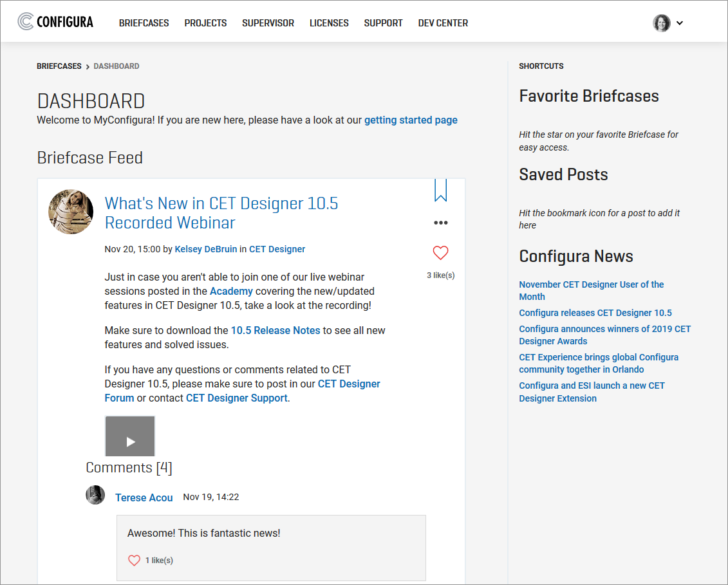This screenshot has width=728, height=585.
Task: Open Configura and ESI launch extension news
Action: pos(592,392)
